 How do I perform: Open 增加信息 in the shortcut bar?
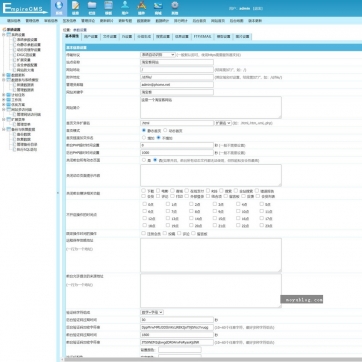click(14, 21)
